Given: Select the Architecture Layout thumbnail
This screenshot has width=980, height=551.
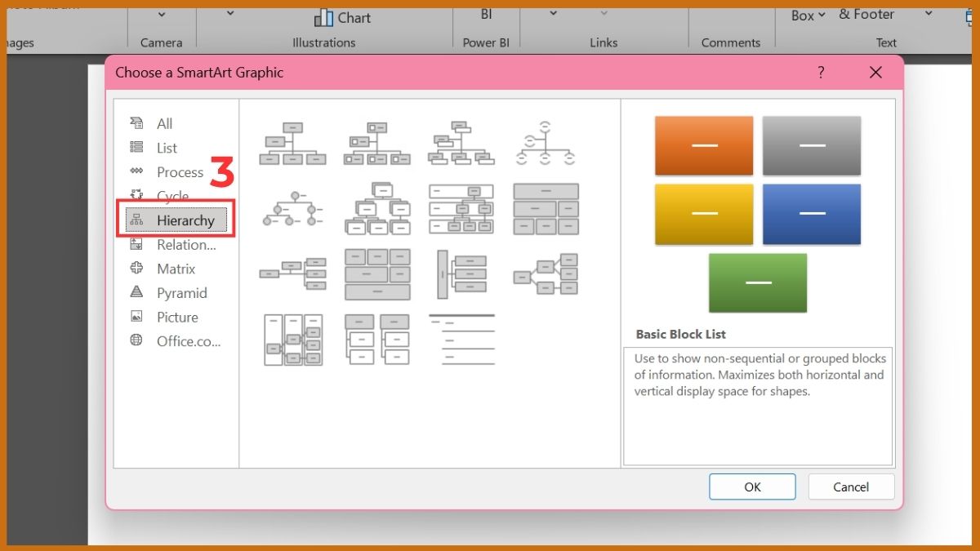Looking at the screenshot, I should [377, 274].
